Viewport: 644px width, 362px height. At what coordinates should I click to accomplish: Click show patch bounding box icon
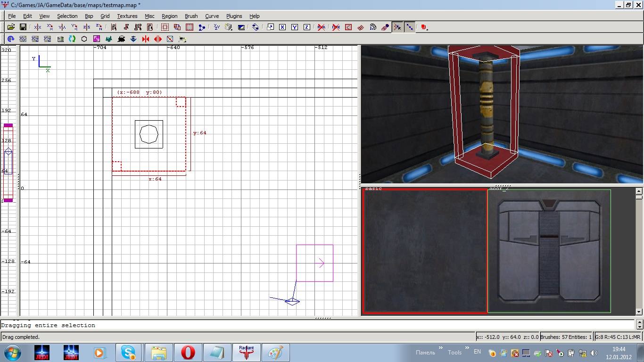click(x=348, y=27)
